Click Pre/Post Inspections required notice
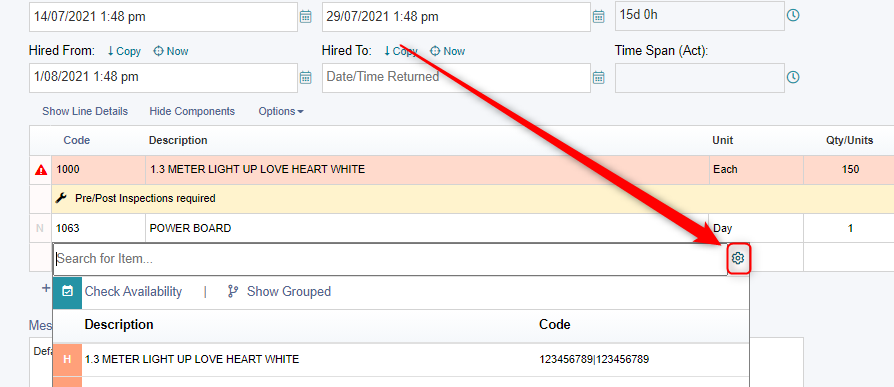The width and height of the screenshot is (894, 387). (145, 198)
